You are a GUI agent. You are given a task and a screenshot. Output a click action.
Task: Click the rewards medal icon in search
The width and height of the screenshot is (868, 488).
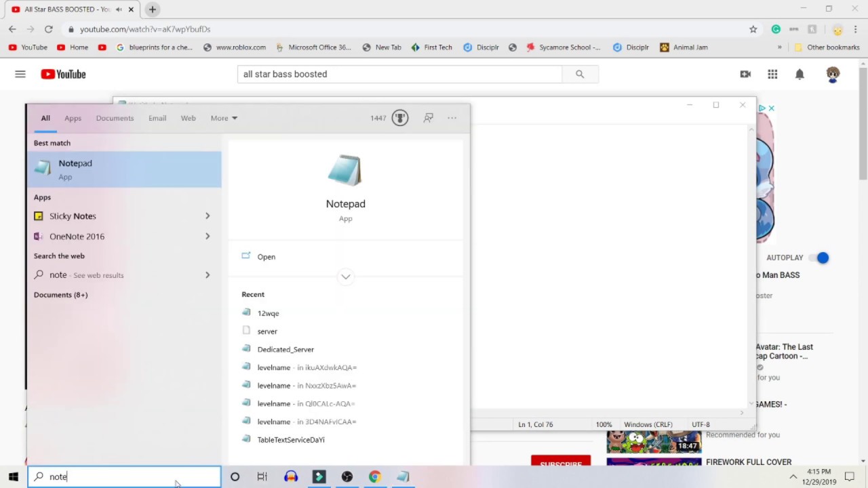(400, 118)
